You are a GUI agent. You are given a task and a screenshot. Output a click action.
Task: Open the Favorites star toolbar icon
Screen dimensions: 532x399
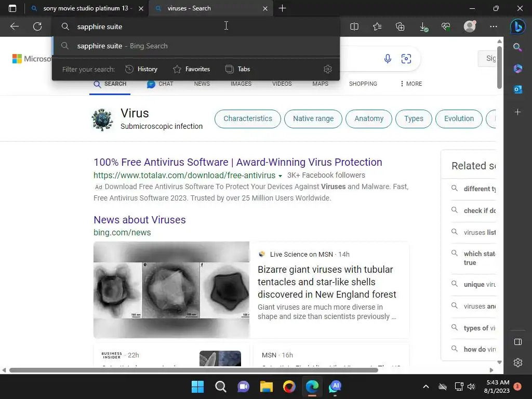(377, 26)
